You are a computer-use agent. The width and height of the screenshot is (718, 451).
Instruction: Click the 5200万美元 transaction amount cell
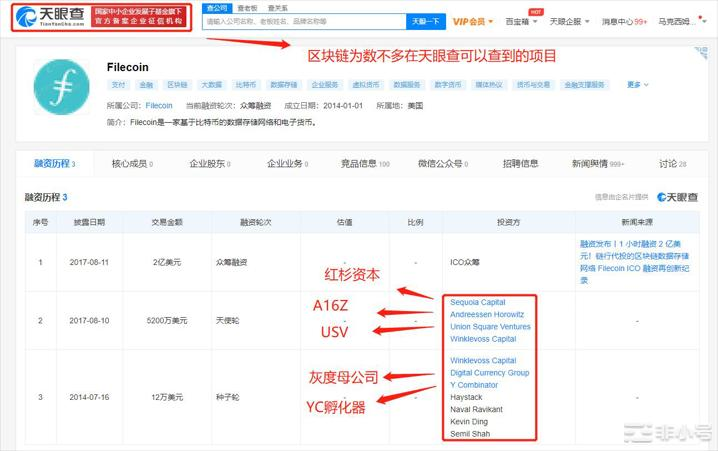coord(167,321)
